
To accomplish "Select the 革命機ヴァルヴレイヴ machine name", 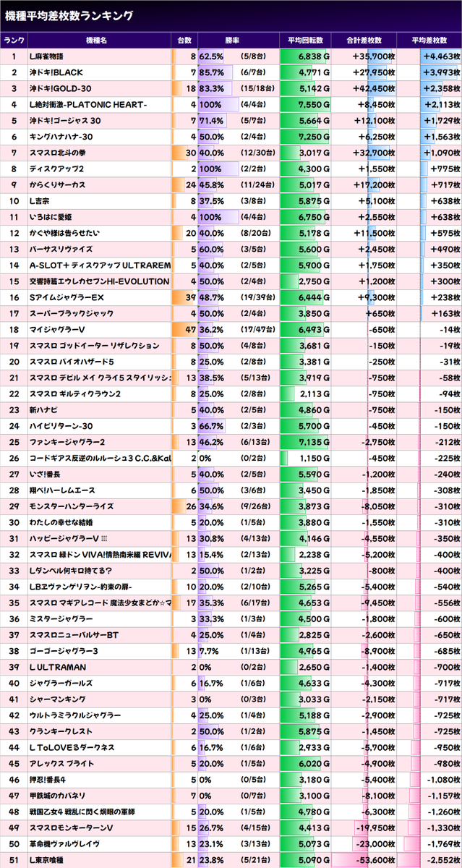I will tap(64, 844).
